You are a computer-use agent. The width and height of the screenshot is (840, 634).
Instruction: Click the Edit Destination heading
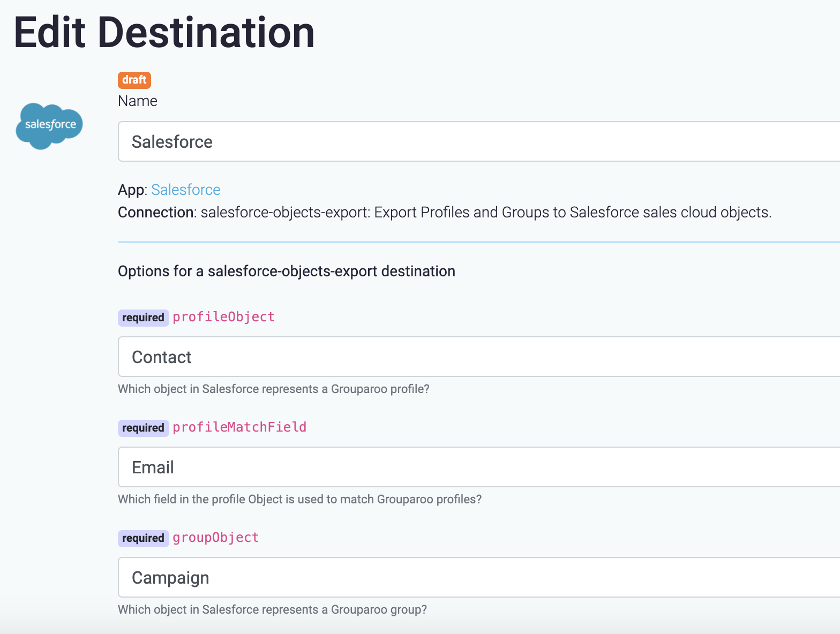pos(164,33)
